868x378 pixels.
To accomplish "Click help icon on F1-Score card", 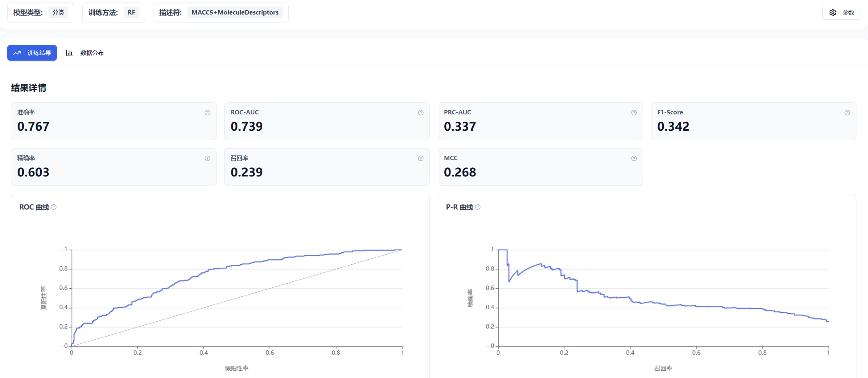I will coord(847,113).
